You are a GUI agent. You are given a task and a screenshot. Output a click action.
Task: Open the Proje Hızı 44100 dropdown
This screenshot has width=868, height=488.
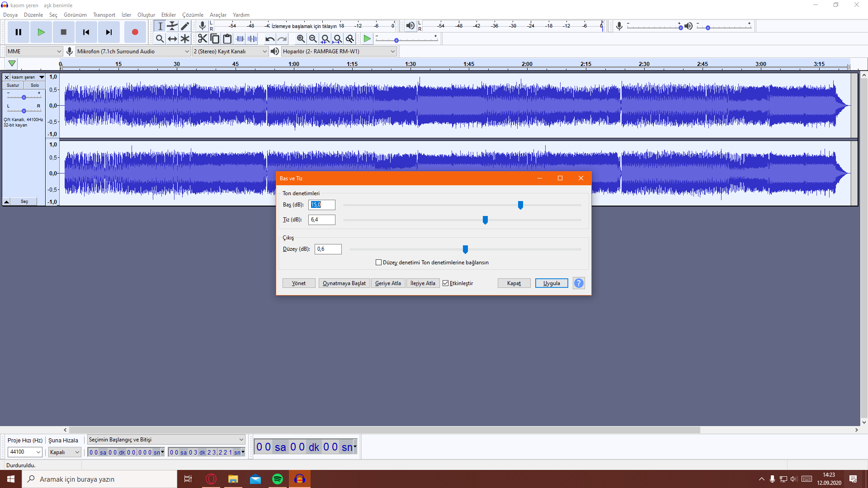pyautogui.click(x=25, y=452)
